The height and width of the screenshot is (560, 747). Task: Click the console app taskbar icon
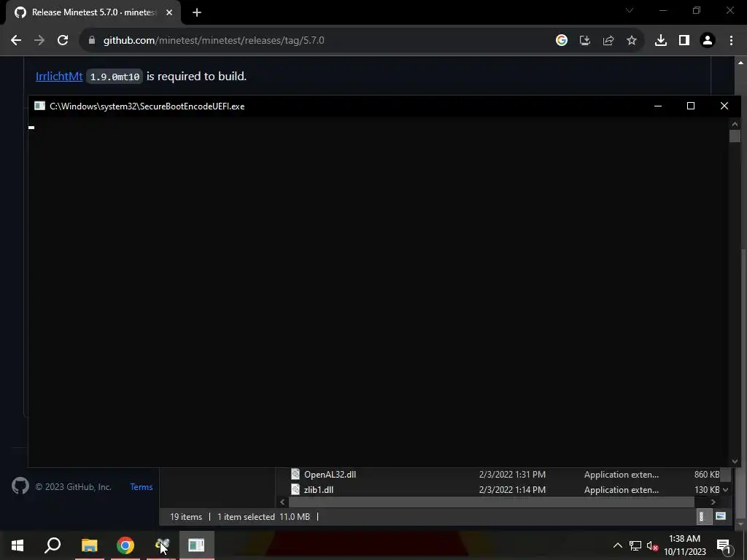[196, 545]
